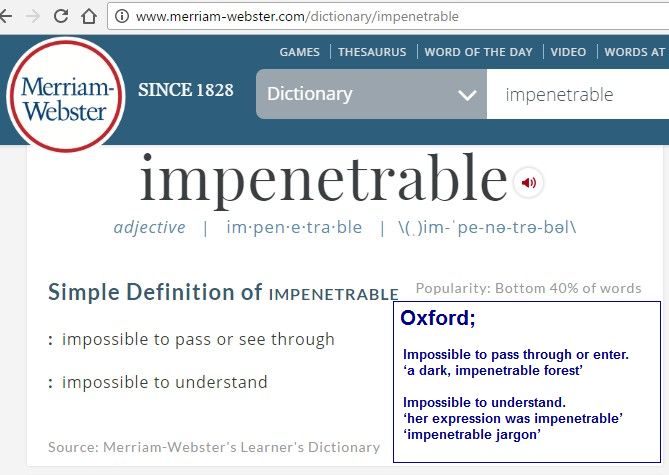669x475 pixels.
Task: View site information icon in address bar
Action: (122, 16)
